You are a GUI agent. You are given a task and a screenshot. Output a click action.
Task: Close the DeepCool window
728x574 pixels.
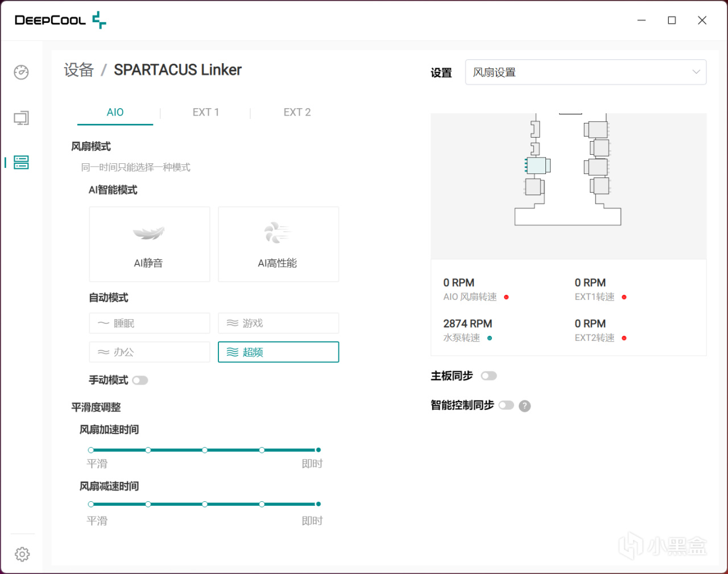[702, 20]
